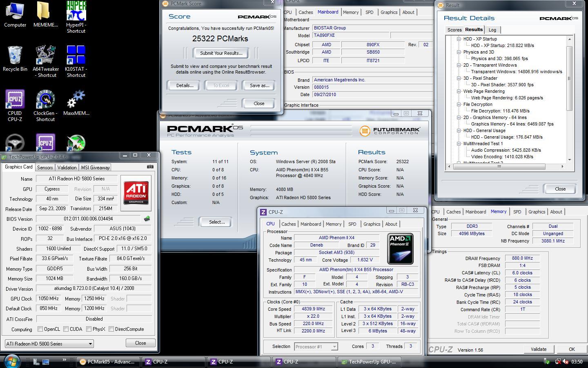The height and width of the screenshot is (368, 588).
Task: Select the 'Video Encoding: 1410.028 KB/s' row
Action: click(x=502, y=157)
